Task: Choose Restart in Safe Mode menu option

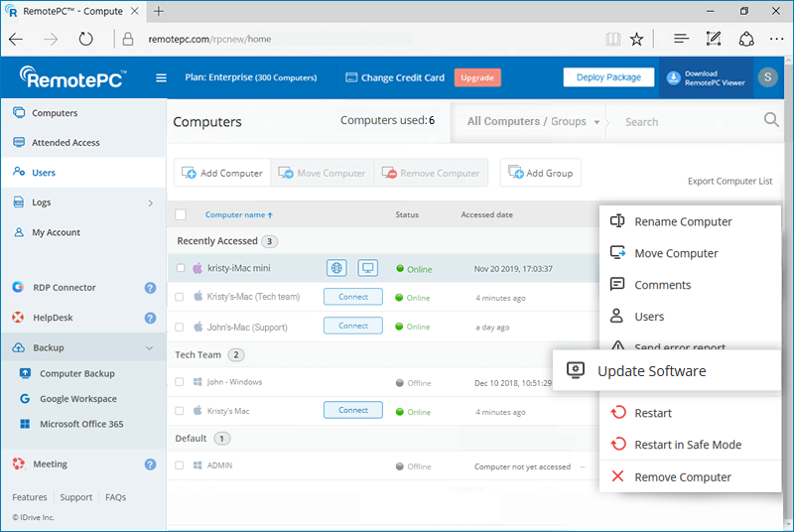Action: [687, 445]
